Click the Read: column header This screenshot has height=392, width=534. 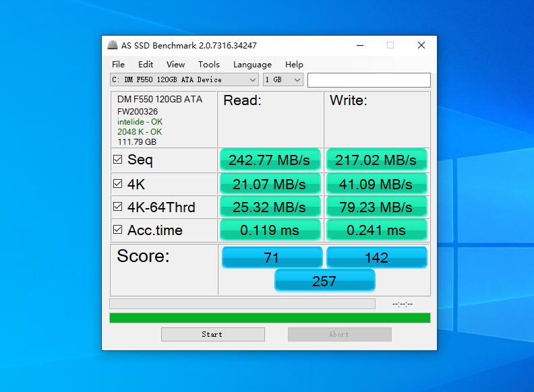[242, 100]
